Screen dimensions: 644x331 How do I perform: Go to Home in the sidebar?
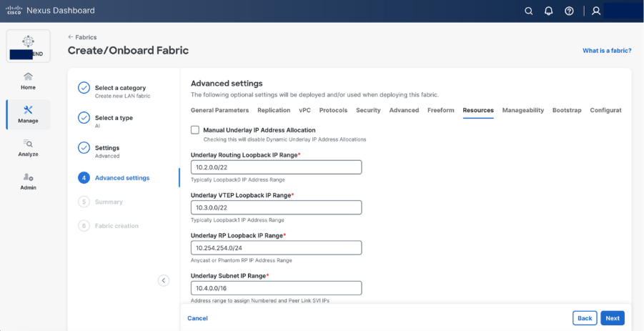coord(28,81)
